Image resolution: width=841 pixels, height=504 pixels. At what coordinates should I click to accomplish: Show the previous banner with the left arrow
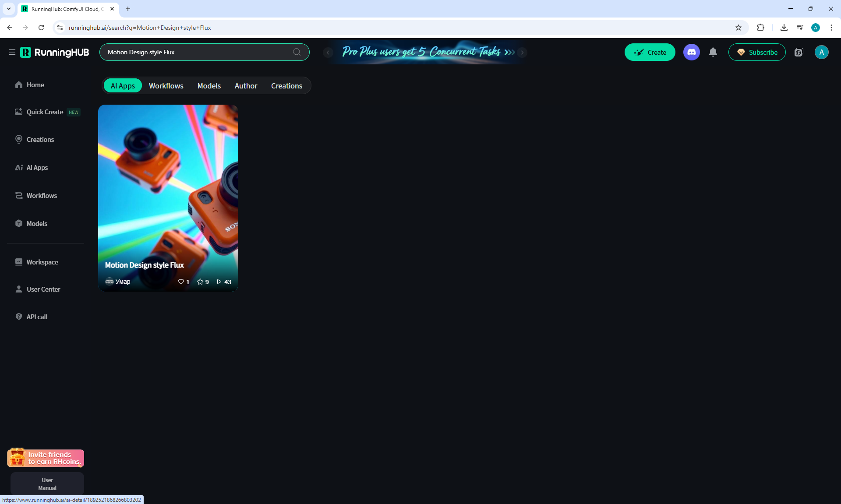tap(328, 52)
